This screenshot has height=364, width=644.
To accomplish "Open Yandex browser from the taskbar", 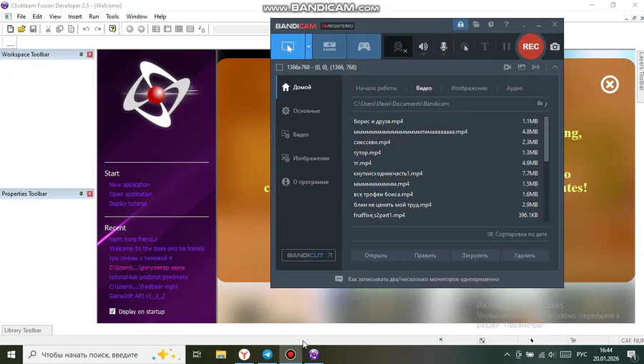I will tap(245, 355).
